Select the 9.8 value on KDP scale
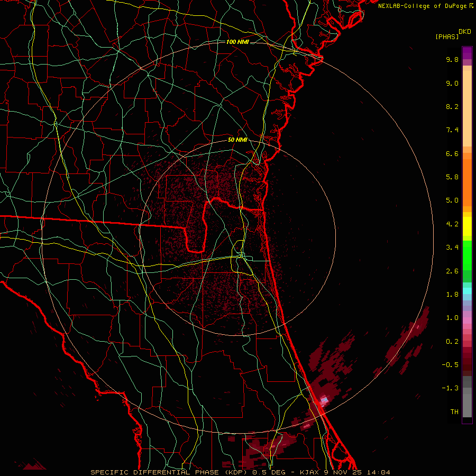 (x=452, y=59)
